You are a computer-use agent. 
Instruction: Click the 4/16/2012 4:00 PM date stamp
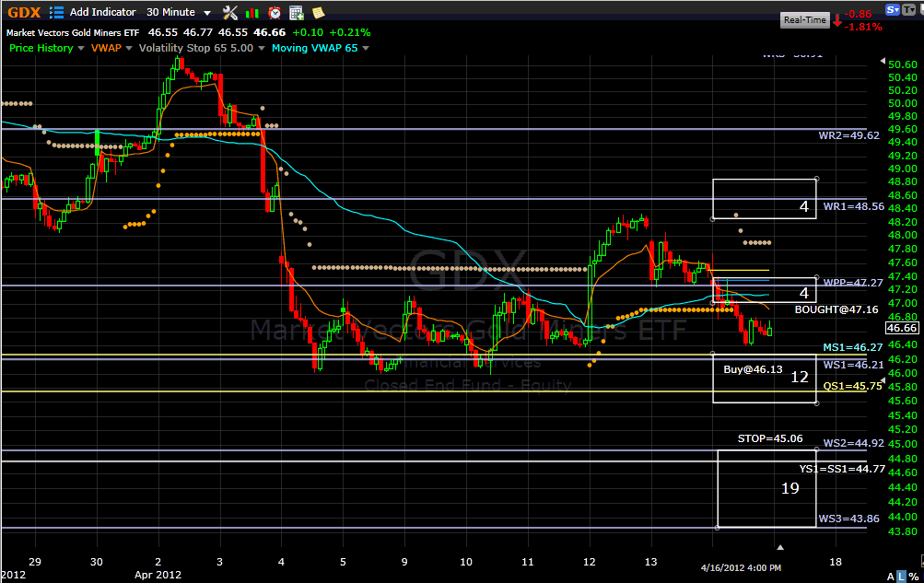pyautogui.click(x=741, y=567)
